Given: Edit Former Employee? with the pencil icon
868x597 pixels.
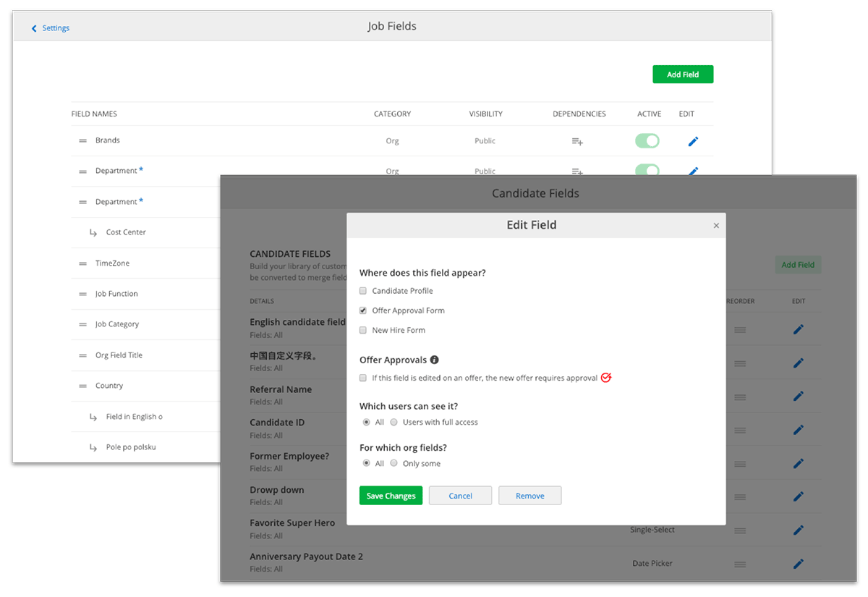Looking at the screenshot, I should click(x=798, y=463).
